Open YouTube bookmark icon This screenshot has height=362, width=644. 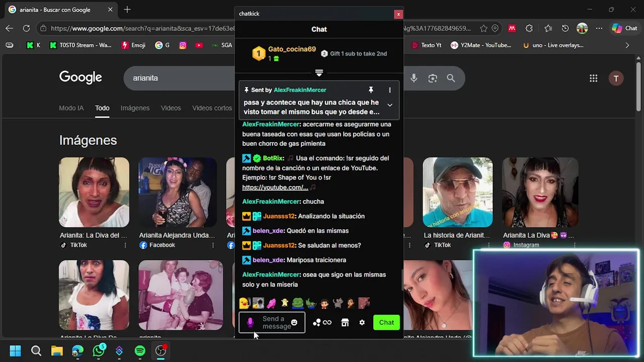[199, 45]
